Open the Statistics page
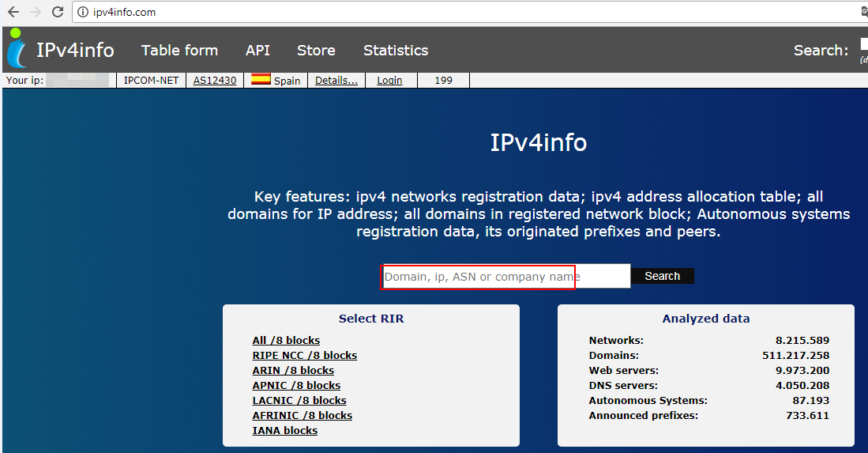The width and height of the screenshot is (868, 453). click(x=396, y=51)
